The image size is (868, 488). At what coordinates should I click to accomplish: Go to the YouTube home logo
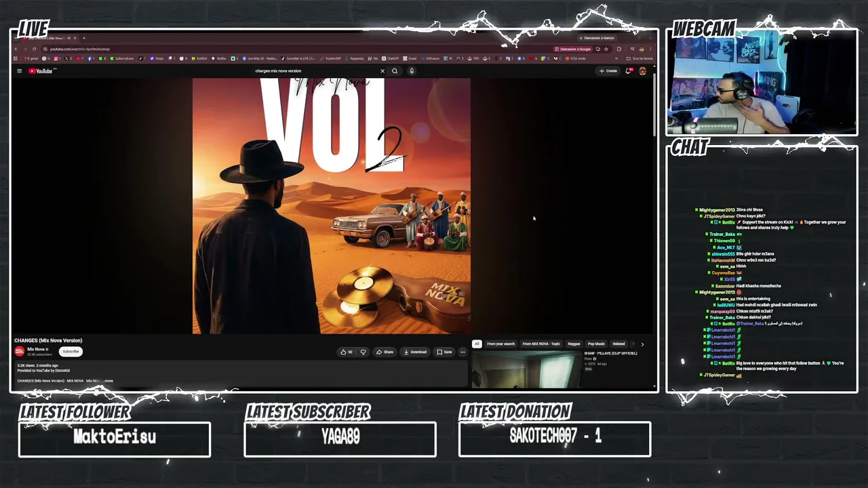click(41, 71)
